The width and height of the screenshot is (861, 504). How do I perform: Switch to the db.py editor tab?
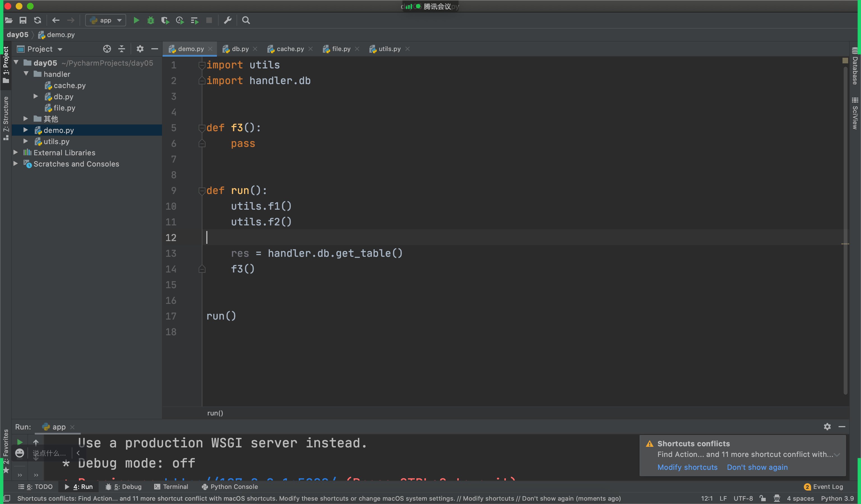coord(240,49)
